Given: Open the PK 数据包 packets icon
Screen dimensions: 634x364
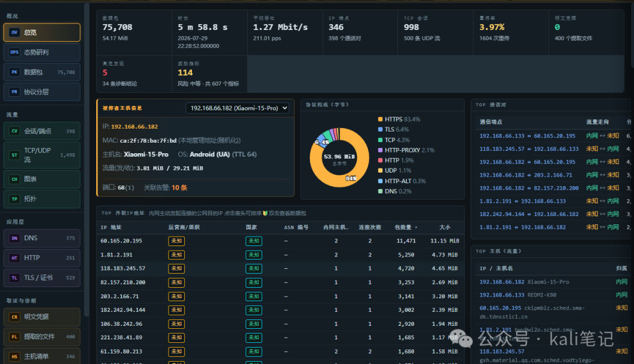Looking at the screenshot, I should click(x=15, y=72).
